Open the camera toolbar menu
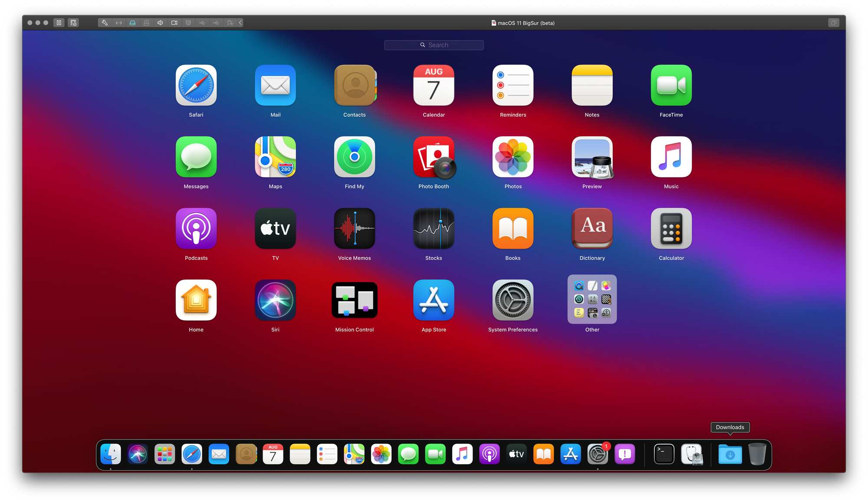 point(174,23)
